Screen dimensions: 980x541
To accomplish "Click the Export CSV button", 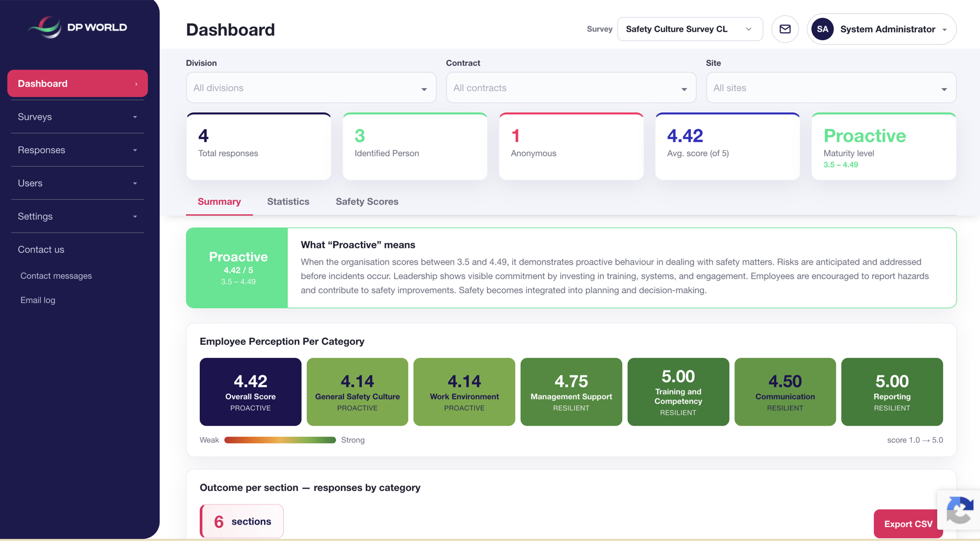I will coord(908,524).
